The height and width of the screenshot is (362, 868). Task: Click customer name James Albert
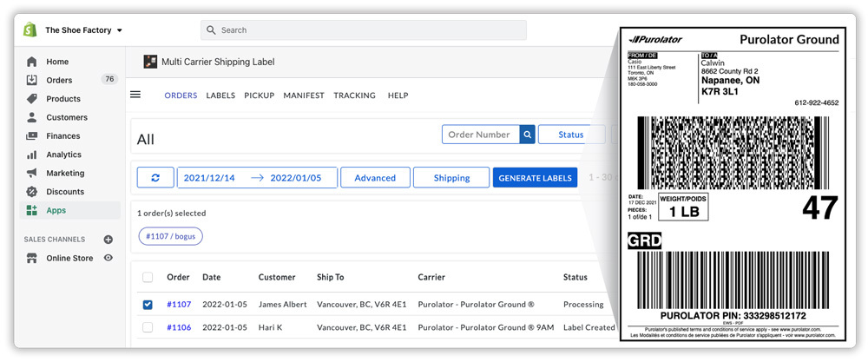[282, 305]
